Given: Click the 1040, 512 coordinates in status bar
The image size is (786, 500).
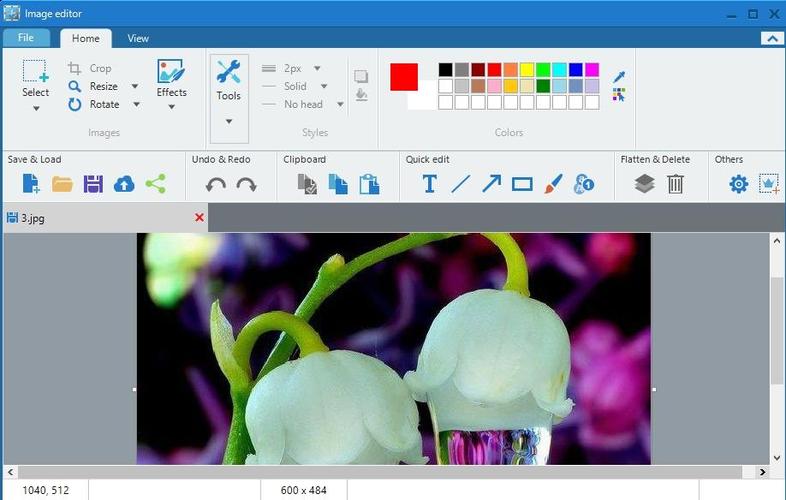Looking at the screenshot, I should (46, 490).
